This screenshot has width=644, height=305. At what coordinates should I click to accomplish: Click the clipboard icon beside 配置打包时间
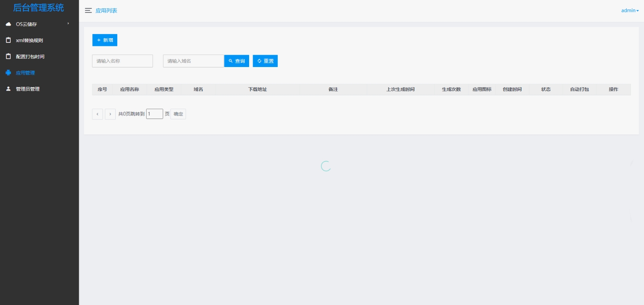pyautogui.click(x=8, y=57)
